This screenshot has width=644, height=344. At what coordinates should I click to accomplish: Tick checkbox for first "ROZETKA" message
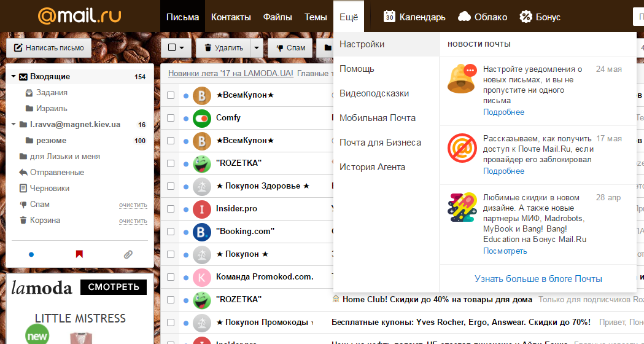click(171, 163)
